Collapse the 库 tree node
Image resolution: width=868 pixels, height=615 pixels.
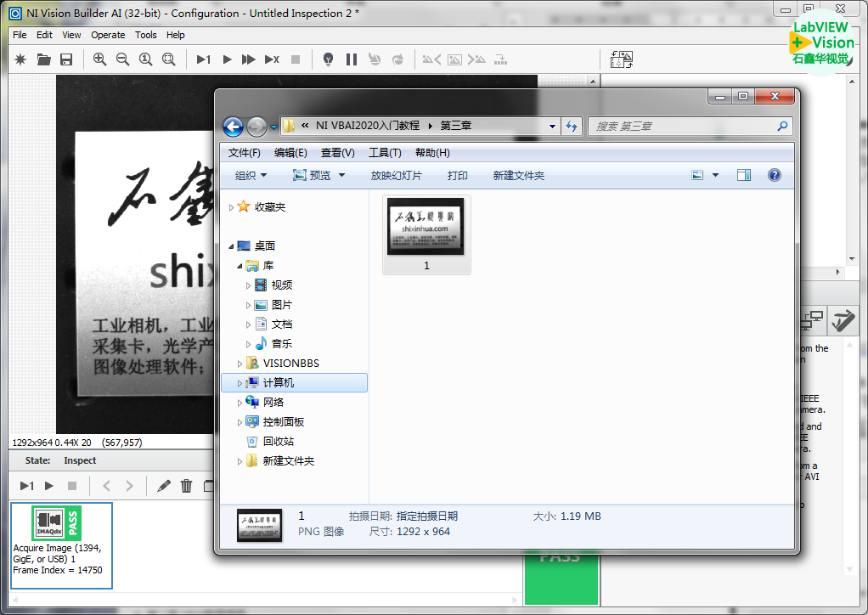click(x=240, y=266)
